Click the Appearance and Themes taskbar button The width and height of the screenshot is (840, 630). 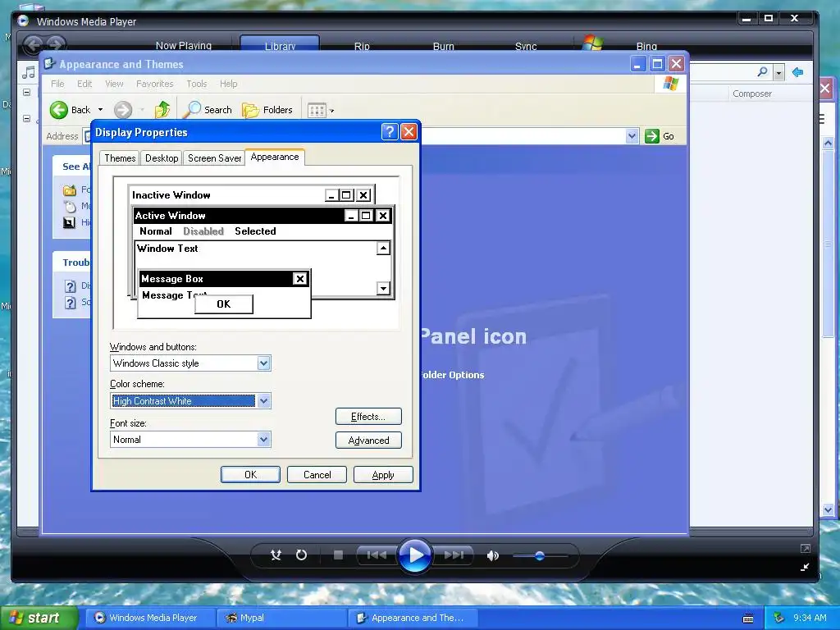(x=413, y=618)
